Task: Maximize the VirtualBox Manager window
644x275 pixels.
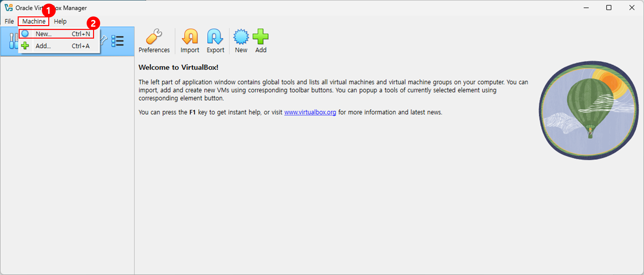Action: 609,8
